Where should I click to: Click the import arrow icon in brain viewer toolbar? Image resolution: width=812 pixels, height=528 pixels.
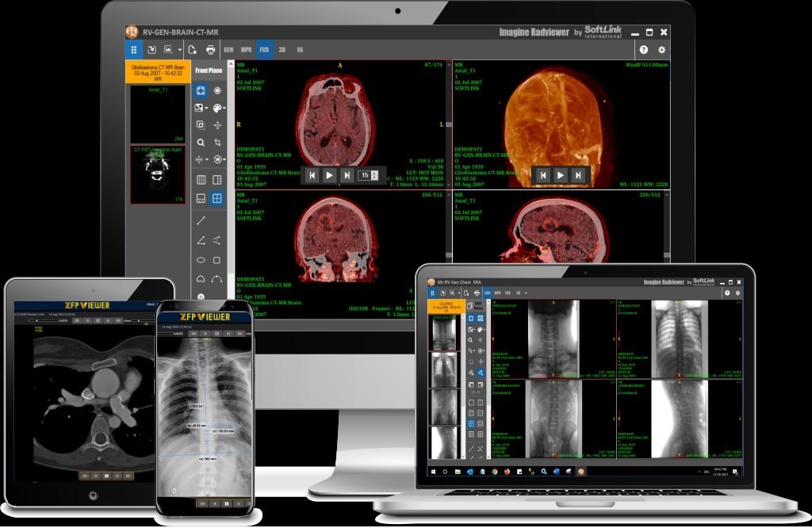151,50
